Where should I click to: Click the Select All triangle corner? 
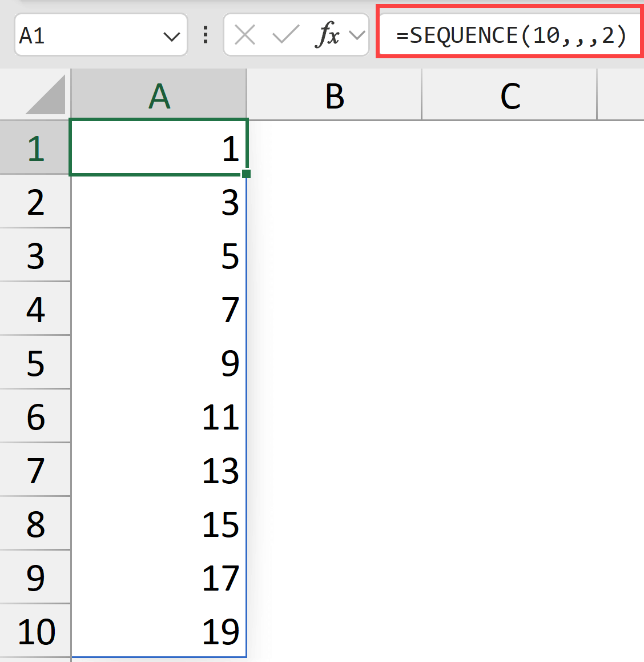[46, 95]
